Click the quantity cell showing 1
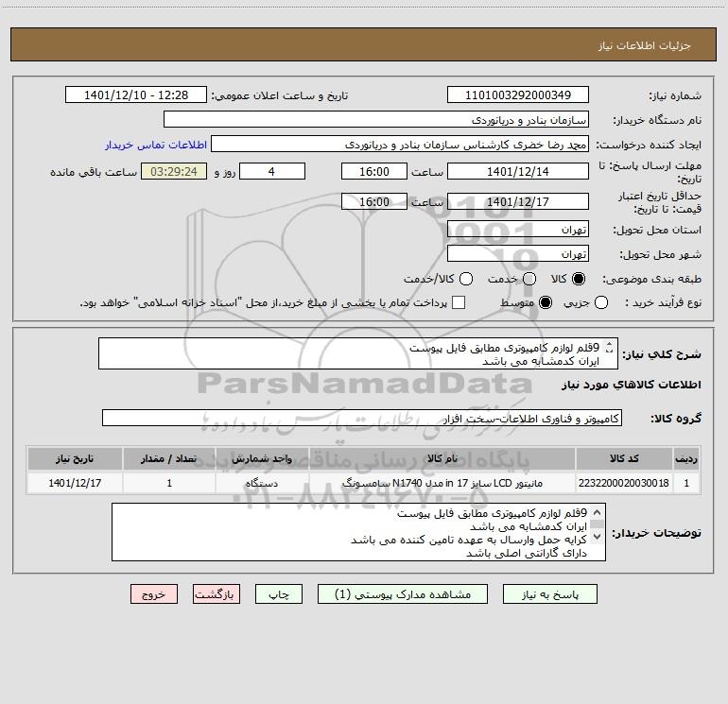728x704 pixels. [169, 483]
